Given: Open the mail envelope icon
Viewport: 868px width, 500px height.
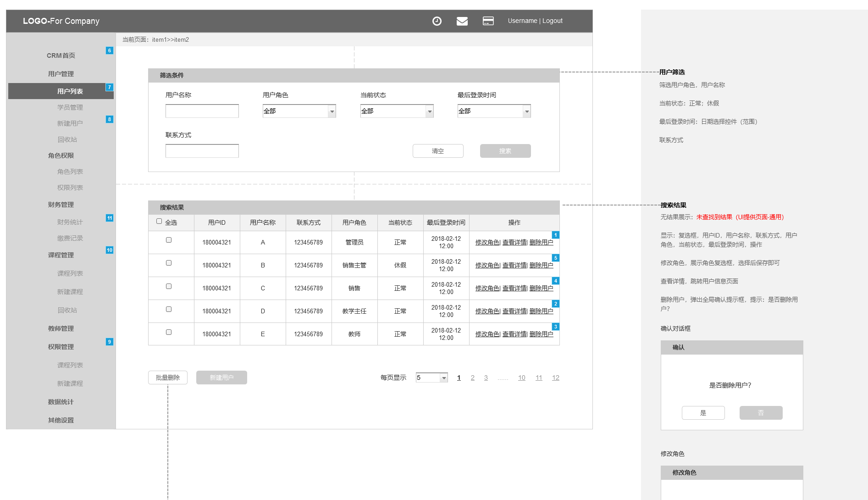Looking at the screenshot, I should coord(462,21).
